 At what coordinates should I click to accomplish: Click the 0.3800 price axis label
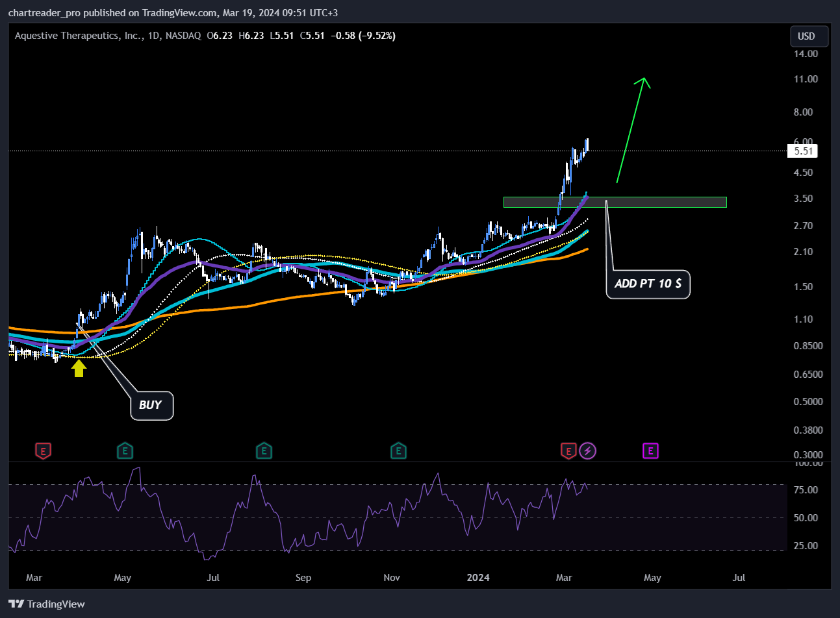point(808,430)
